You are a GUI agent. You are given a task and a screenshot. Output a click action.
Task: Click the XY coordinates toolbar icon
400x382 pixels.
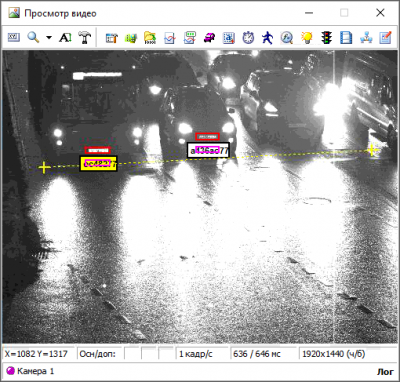click(14, 37)
